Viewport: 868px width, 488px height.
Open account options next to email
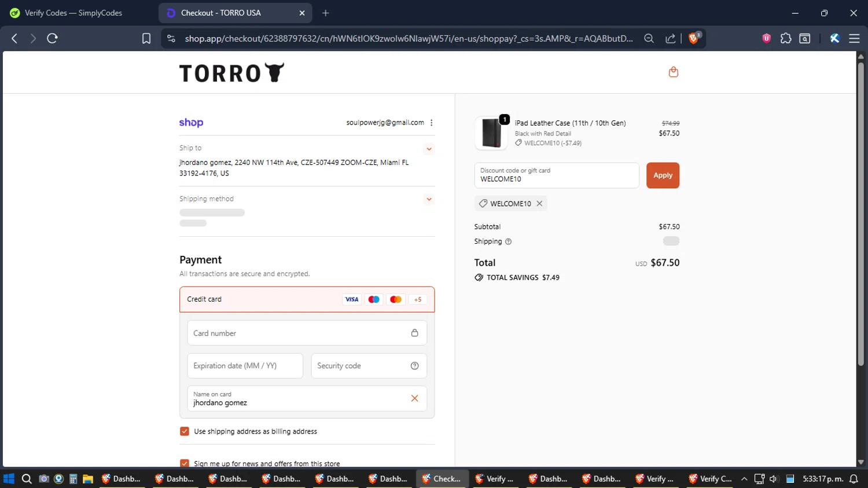(432, 123)
